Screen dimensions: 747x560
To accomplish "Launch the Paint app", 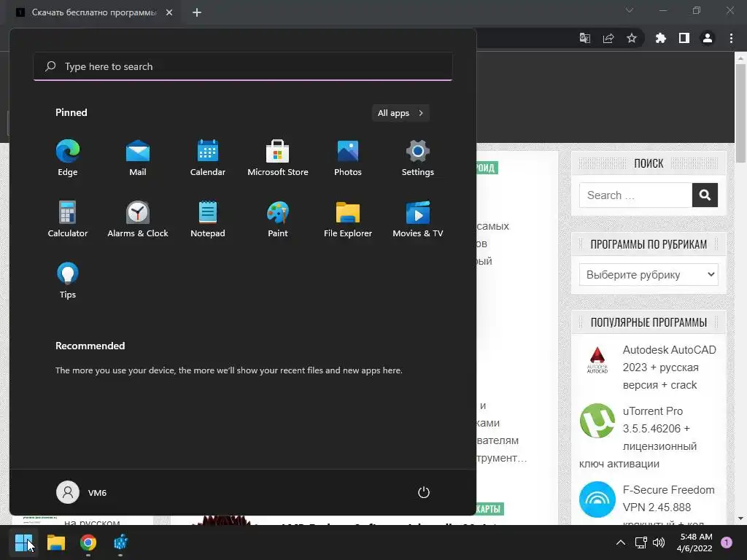I will pos(278,219).
